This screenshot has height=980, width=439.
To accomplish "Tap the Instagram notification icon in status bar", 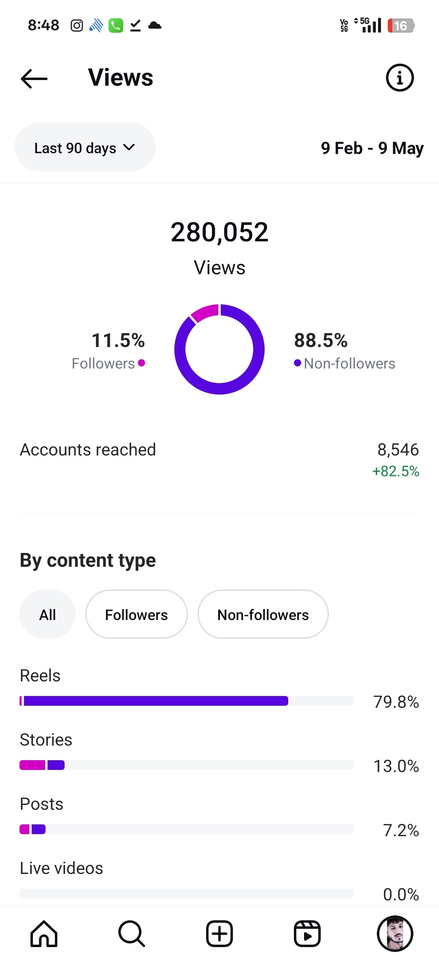I will tap(77, 26).
